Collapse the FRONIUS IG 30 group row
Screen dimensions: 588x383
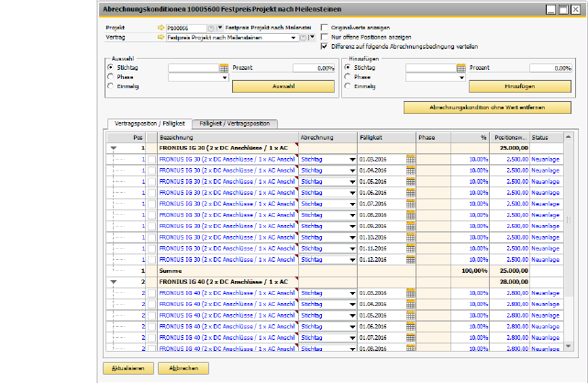(114, 147)
